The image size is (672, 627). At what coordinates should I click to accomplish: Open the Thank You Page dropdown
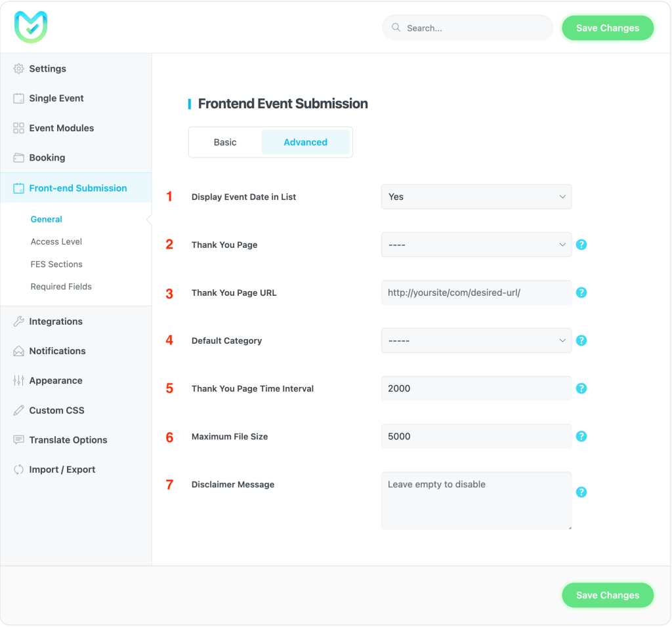coord(476,245)
